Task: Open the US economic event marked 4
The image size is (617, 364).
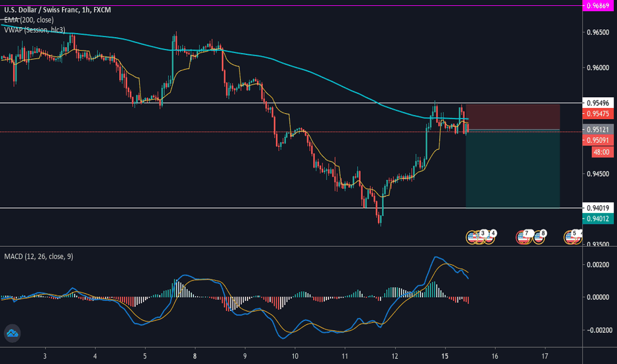Action: coord(489,237)
